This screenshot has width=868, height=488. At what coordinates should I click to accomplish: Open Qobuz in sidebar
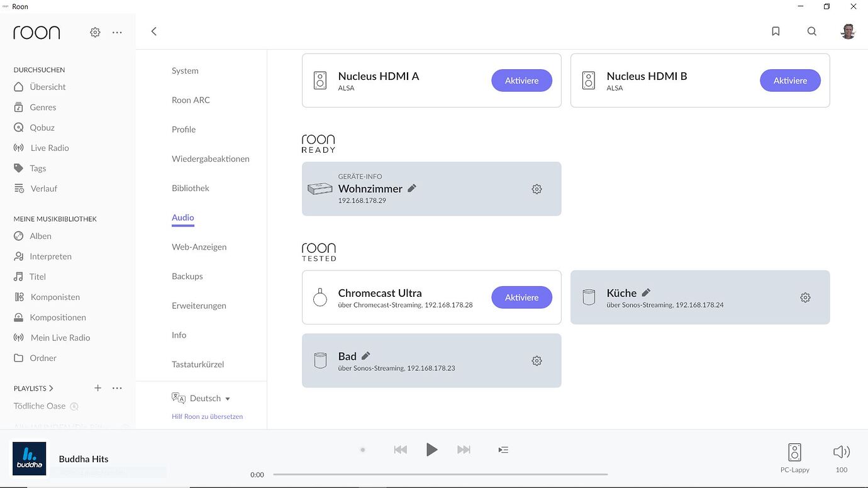[x=34, y=127]
